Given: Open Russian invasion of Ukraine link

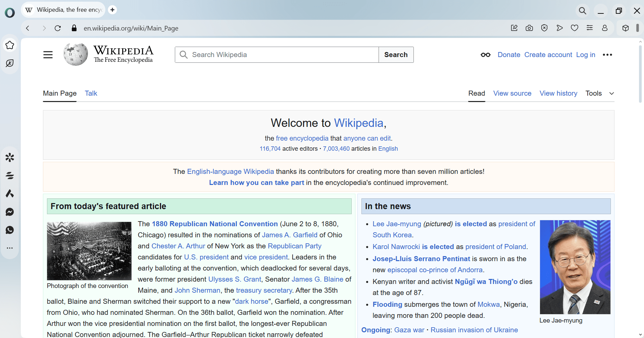Looking at the screenshot, I should [x=474, y=330].
